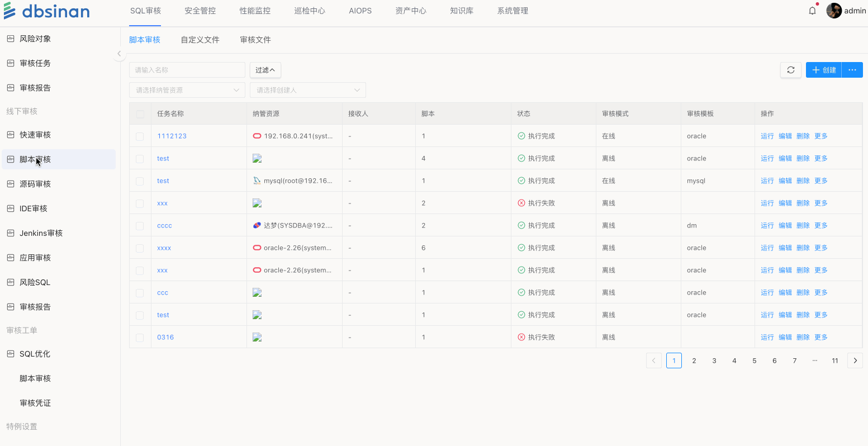
Task: Open the 安全管控 top menu
Action: coord(200,11)
